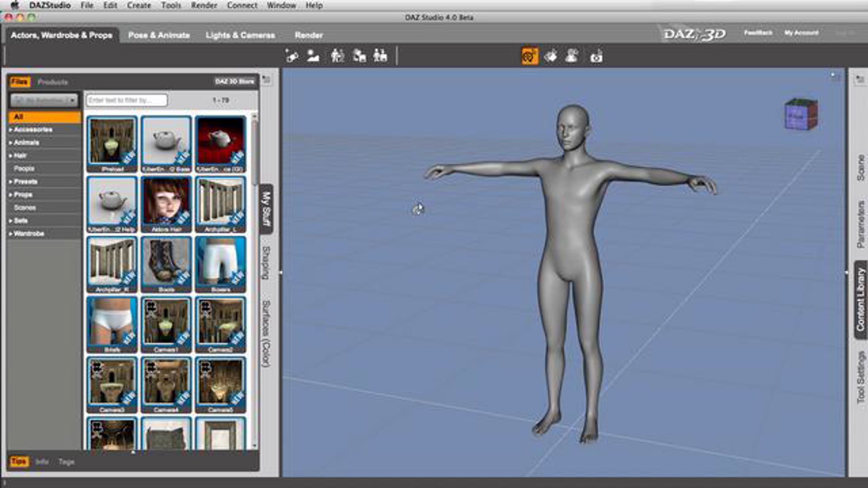Expand the Wardrobe category
Image resolution: width=868 pixels, height=488 pixels.
pos(29,234)
